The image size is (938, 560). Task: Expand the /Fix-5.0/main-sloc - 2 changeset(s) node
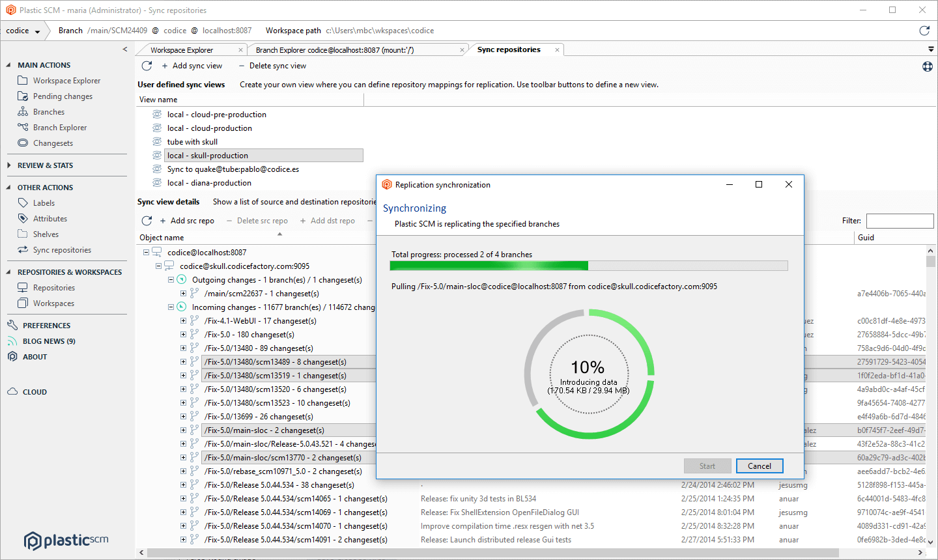tap(183, 430)
